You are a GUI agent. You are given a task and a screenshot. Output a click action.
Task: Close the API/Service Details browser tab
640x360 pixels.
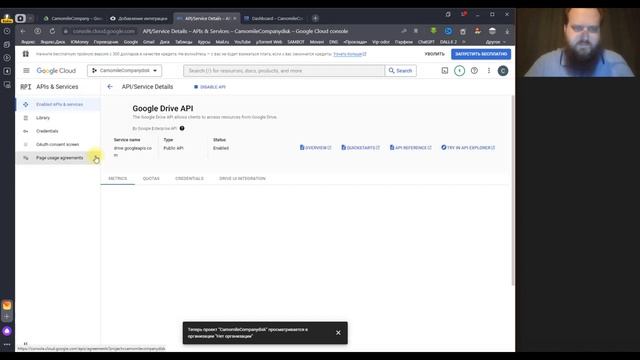pos(235,18)
